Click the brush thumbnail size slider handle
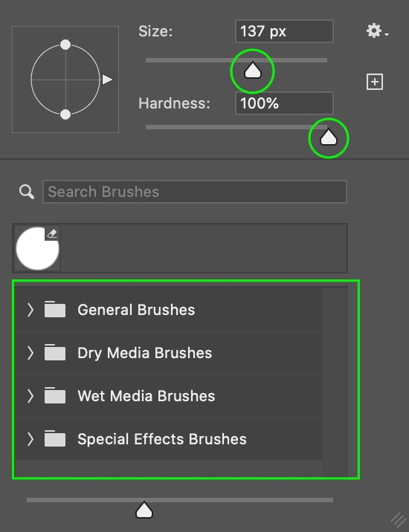 [144, 510]
